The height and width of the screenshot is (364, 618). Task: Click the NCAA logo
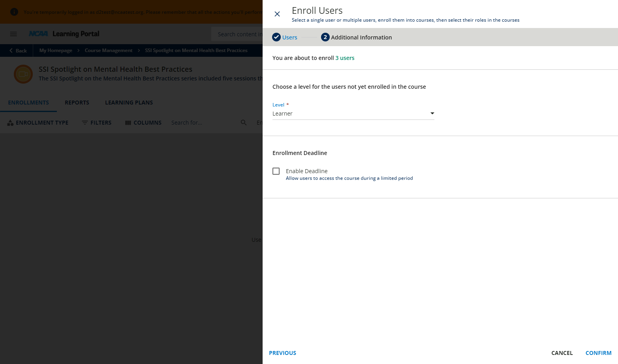(x=38, y=34)
